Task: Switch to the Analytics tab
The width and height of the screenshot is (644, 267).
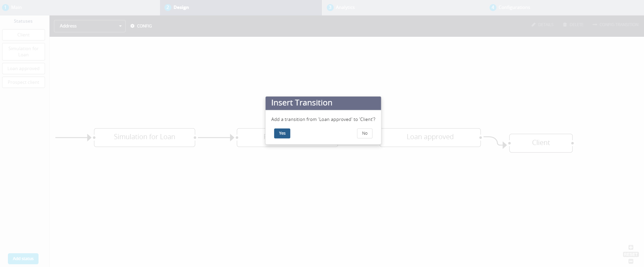Action: 345,7
